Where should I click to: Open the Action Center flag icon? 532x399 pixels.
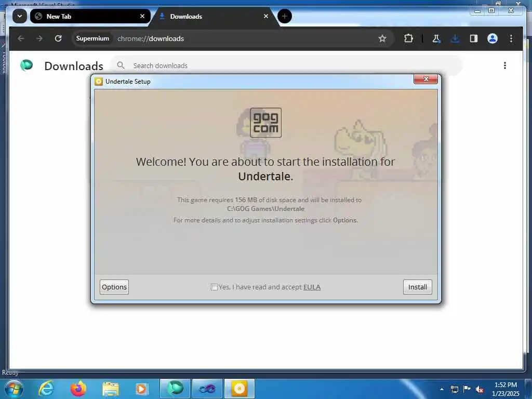pyautogui.click(x=467, y=389)
